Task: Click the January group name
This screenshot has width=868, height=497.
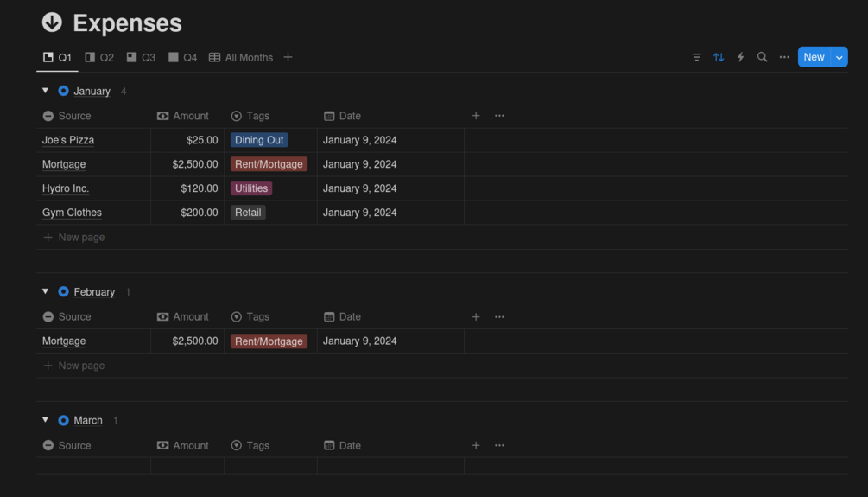Action: click(92, 91)
